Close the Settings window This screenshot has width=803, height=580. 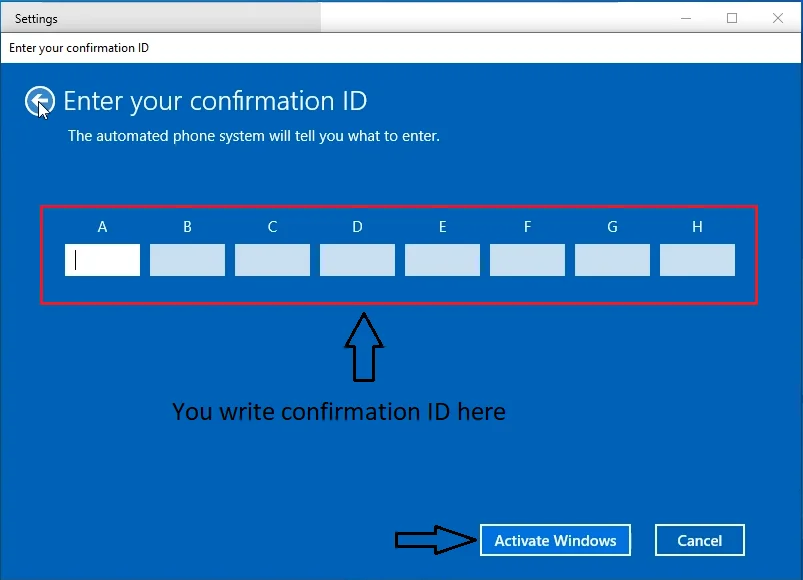[x=778, y=18]
